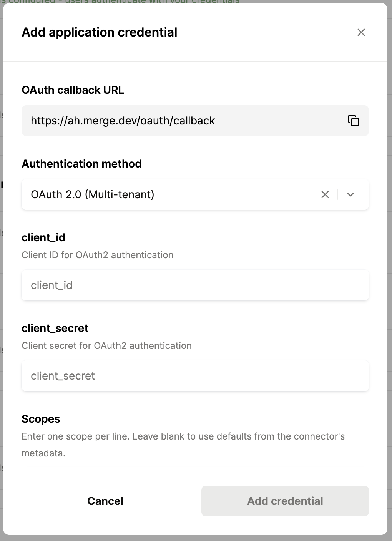Click the bold client_id field label
392x541 pixels.
43,237
